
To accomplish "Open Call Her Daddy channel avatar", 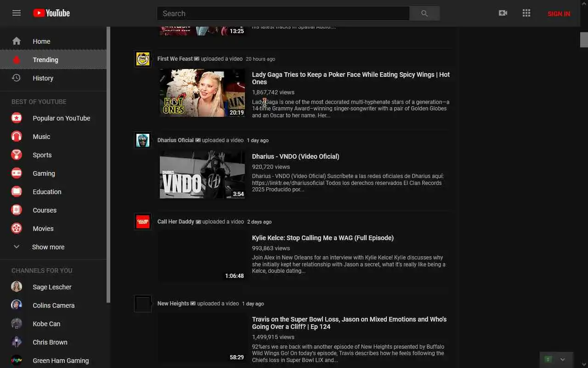I will coord(143,222).
